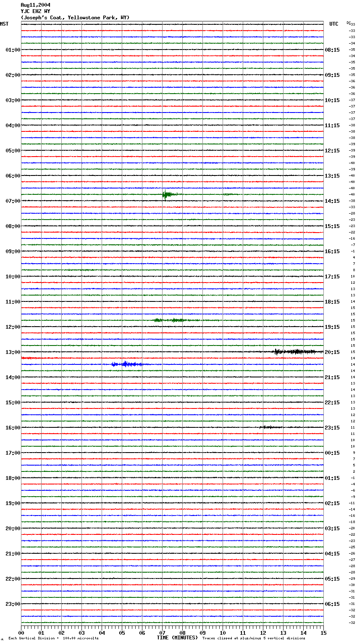Select the 21:00 MST time label

[13, 554]
